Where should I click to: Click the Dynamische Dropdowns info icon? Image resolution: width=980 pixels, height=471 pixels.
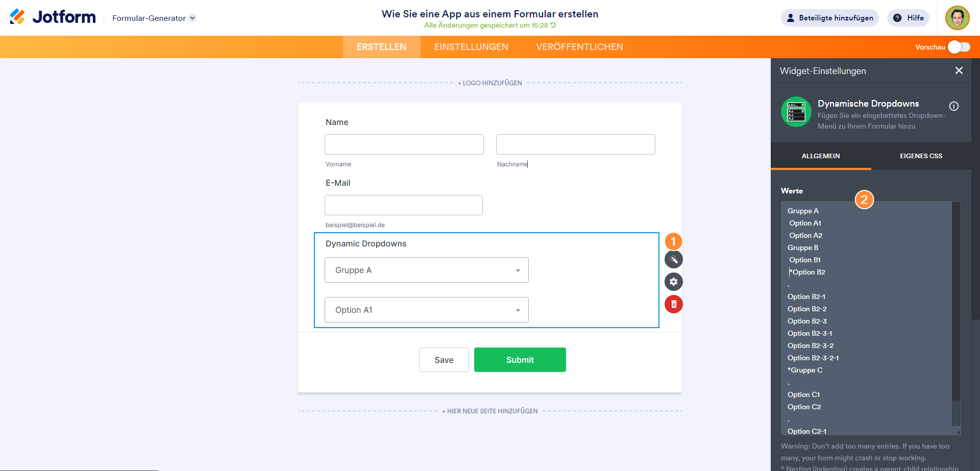953,106
